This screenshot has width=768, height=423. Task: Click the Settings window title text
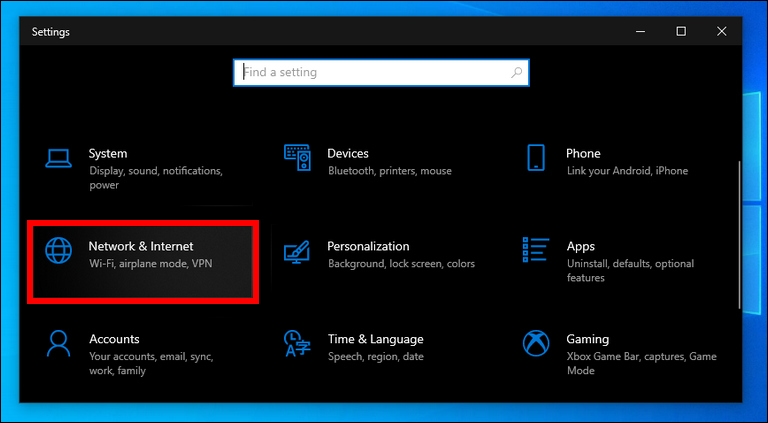click(x=50, y=32)
